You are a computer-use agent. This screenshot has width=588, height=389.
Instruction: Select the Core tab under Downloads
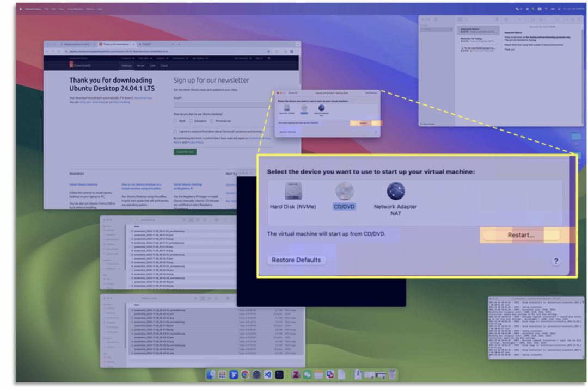click(x=152, y=66)
